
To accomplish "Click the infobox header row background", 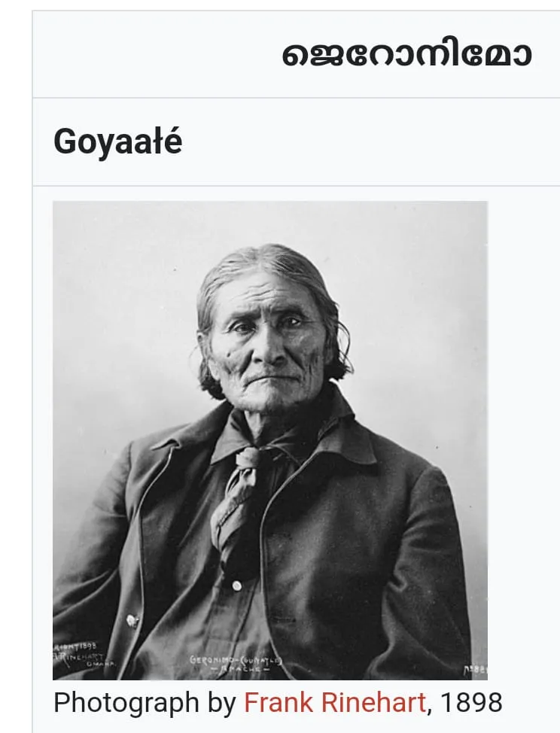I will [297, 54].
